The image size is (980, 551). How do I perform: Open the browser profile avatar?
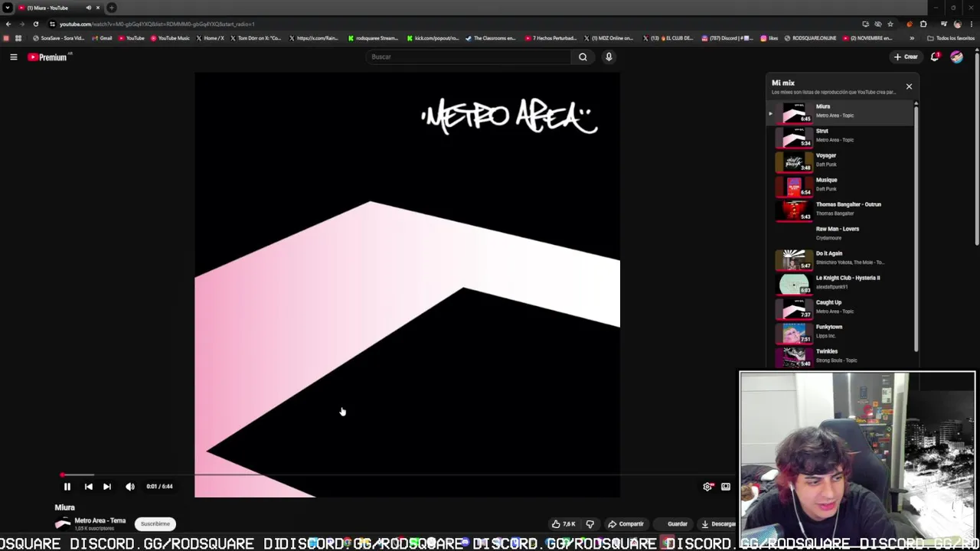tap(958, 24)
